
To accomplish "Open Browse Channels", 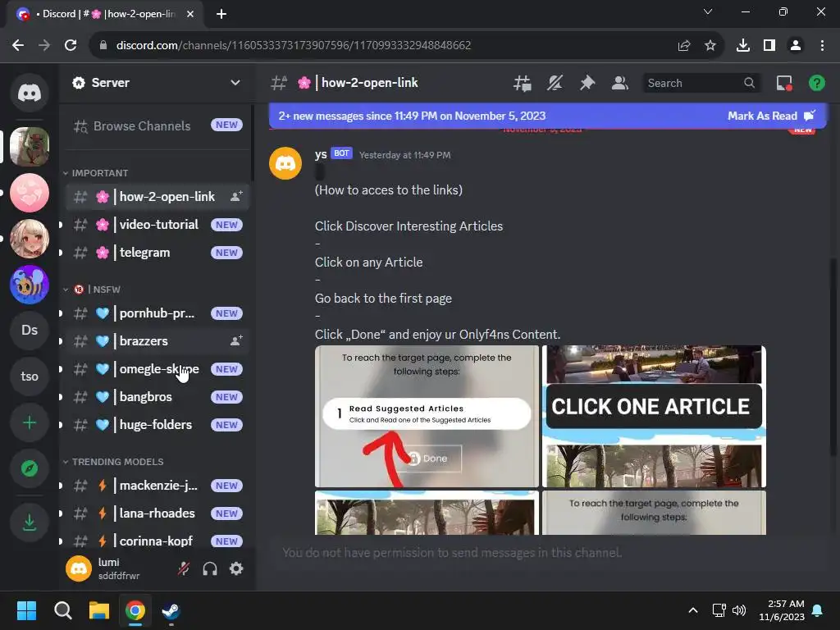I will pos(157,126).
